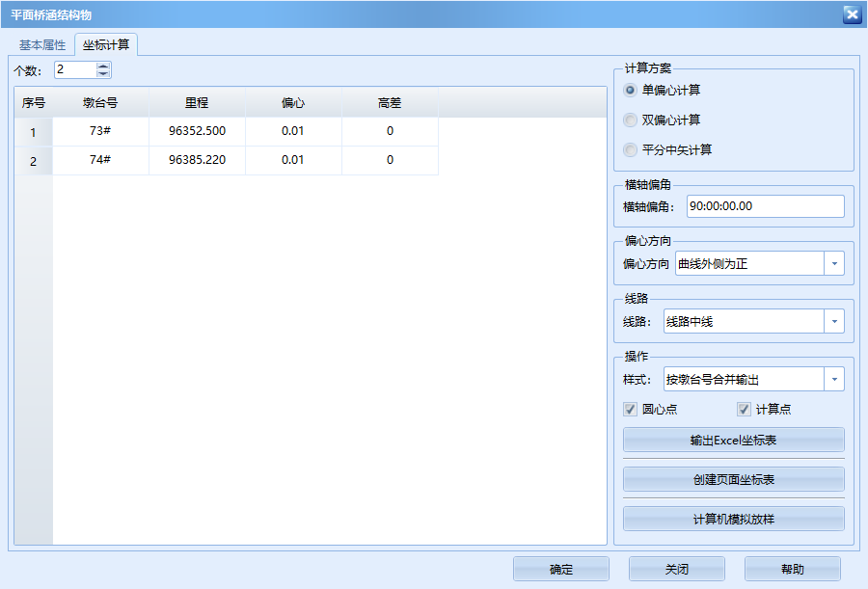Image resolution: width=868 pixels, height=589 pixels.
Task: Confirm with the 确定 button
Action: pos(560,570)
